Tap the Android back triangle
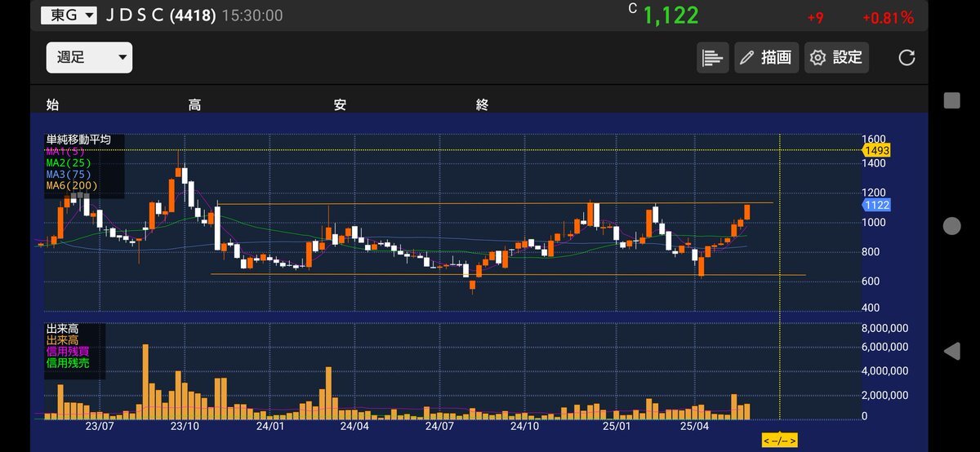This screenshot has height=452, width=980. tap(951, 352)
